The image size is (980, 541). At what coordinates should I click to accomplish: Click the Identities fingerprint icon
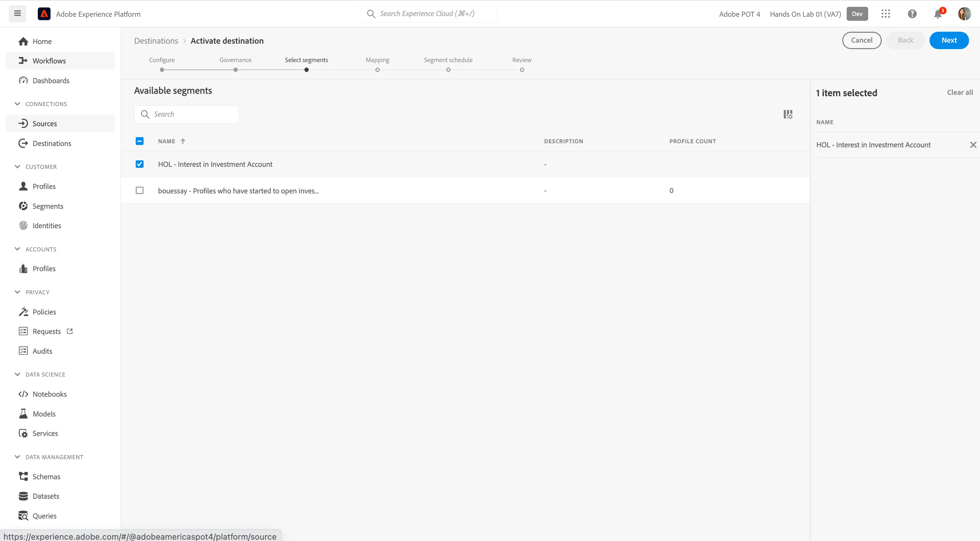(23, 225)
